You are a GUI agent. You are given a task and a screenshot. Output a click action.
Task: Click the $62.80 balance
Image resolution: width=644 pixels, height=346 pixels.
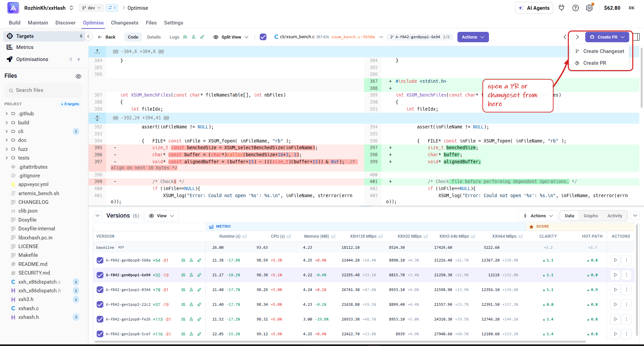tap(612, 8)
